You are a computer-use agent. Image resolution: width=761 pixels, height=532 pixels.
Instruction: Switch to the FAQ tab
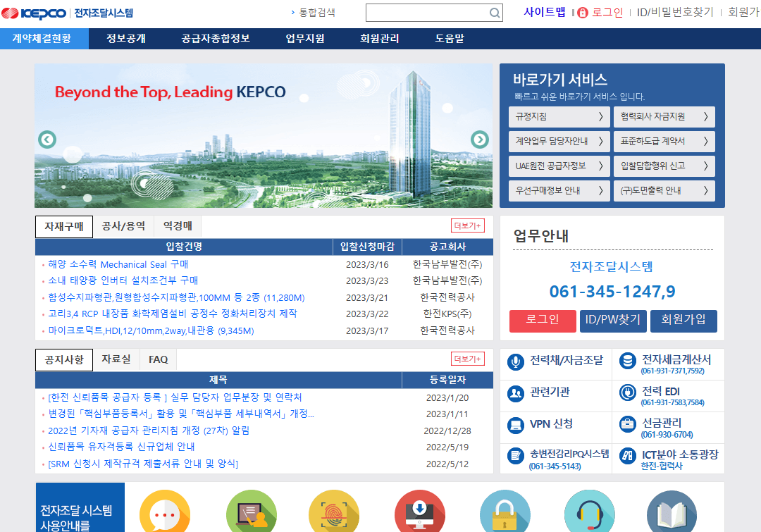click(159, 359)
